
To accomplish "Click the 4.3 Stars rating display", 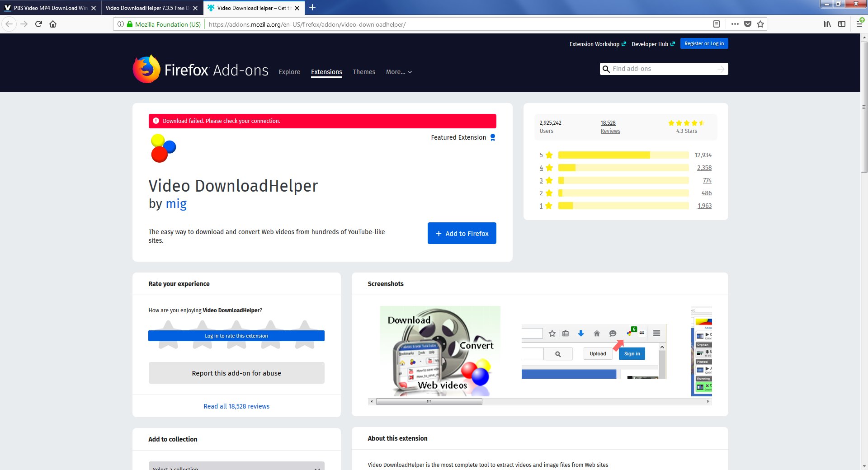I will [x=686, y=127].
